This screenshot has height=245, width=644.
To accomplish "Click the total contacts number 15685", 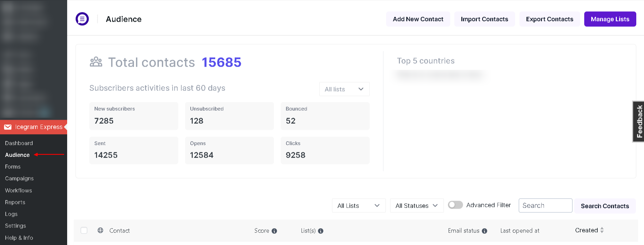I will 222,62.
